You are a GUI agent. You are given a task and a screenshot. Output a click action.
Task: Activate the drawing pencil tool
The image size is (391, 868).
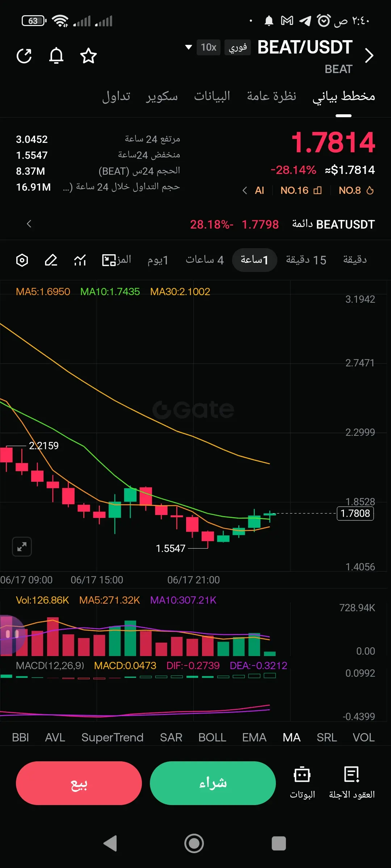[51, 260]
